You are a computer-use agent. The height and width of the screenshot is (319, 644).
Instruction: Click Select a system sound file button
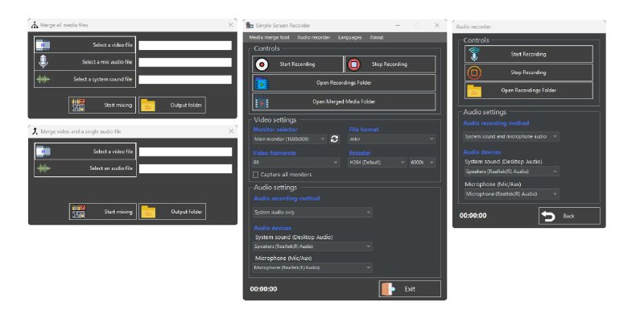pos(85,79)
